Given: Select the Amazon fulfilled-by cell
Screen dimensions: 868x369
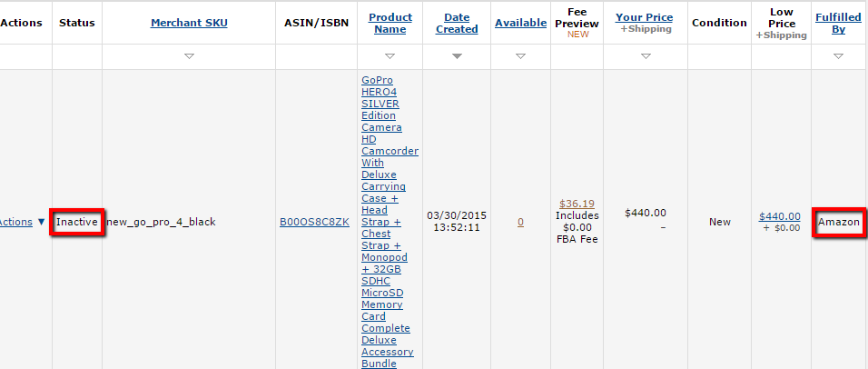Looking at the screenshot, I should (839, 222).
